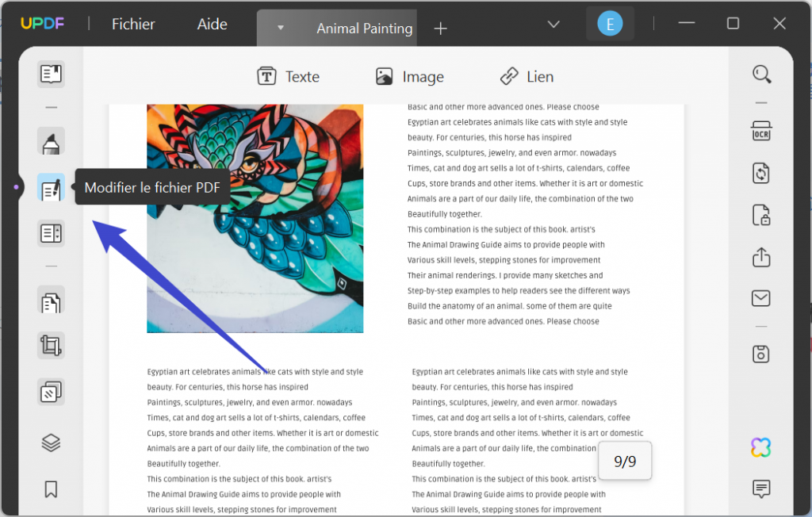This screenshot has height=517, width=812.
Task: Open the Reader mode icon in sidebar
Action: pos(51,74)
